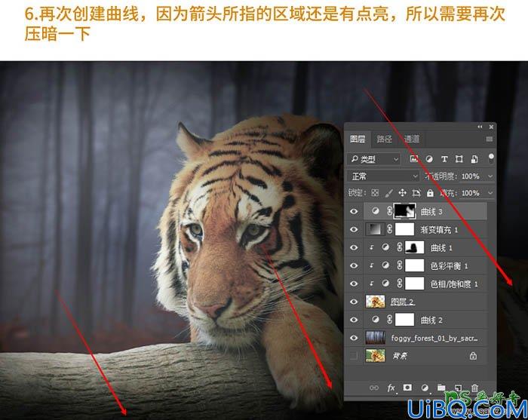Click mask link icon on 渐变填充 1

389,229
